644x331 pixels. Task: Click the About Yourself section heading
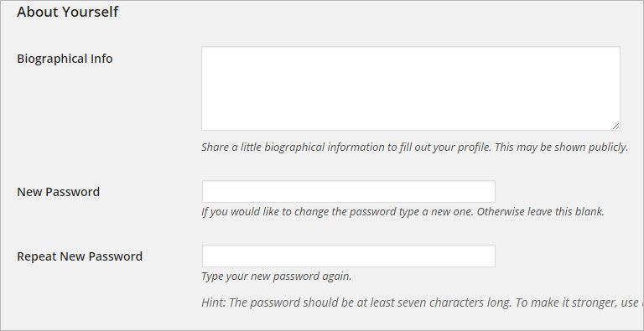[67, 12]
